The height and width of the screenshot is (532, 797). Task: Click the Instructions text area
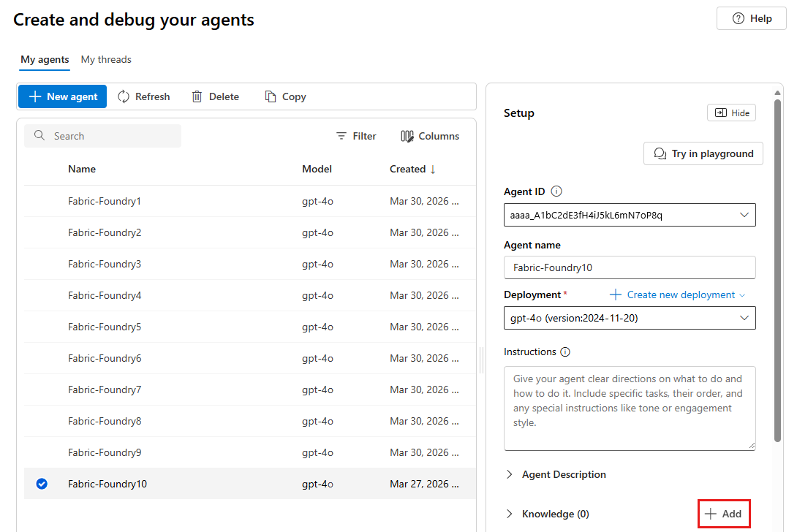coord(630,408)
